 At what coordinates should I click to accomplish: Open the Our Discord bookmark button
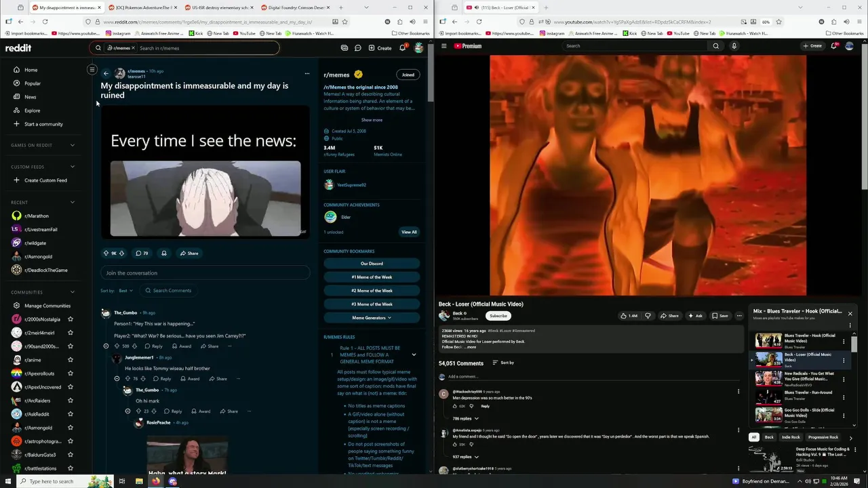click(372, 264)
